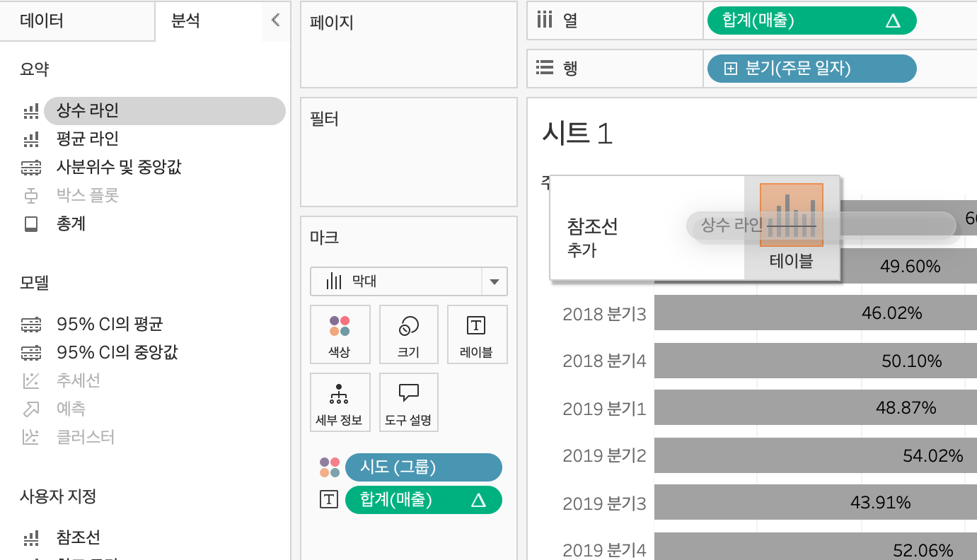Click the 2018 분기3 row label
Image resolution: width=977 pixels, height=560 pixels.
[604, 314]
